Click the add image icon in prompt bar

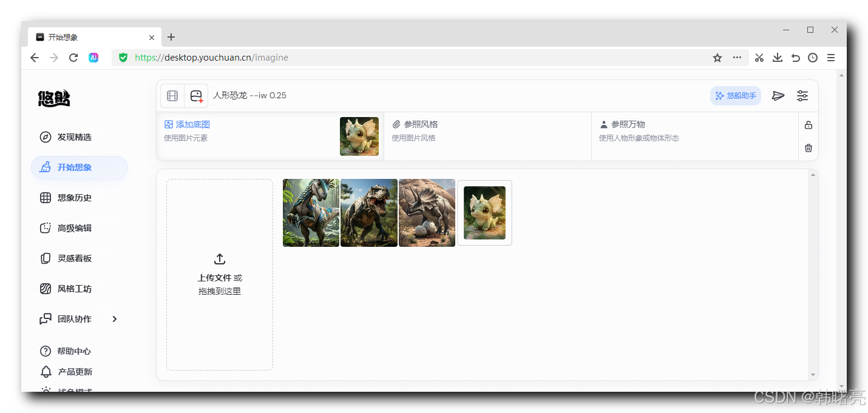196,96
